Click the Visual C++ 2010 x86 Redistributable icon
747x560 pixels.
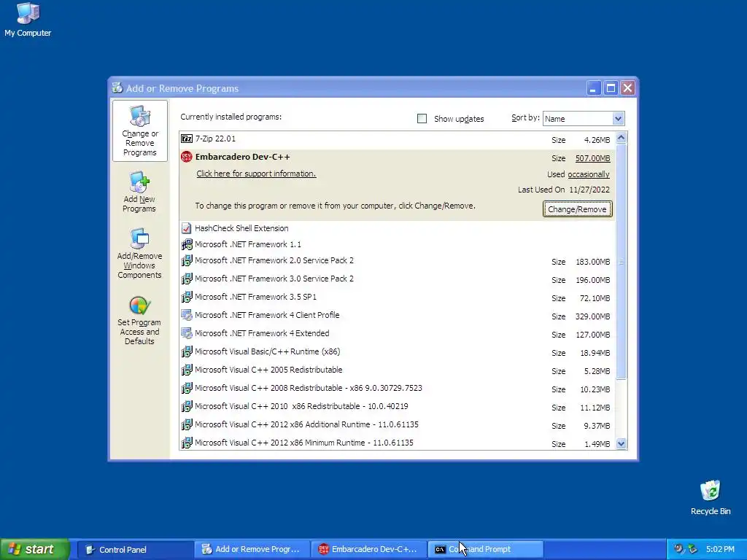point(187,406)
